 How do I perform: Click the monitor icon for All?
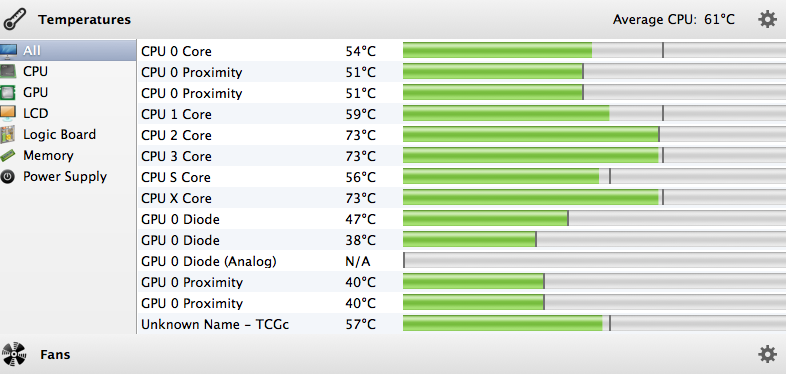click(x=8, y=51)
